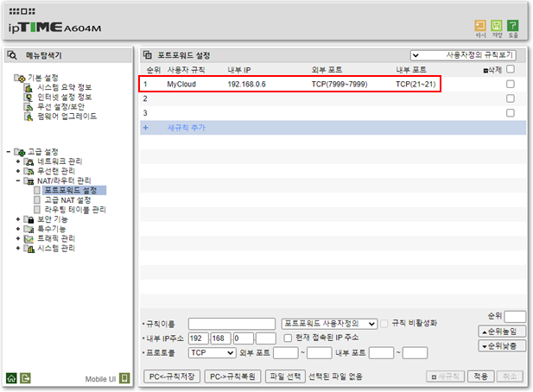
Task: Click the first 외부 포트 input field
Action: tap(286, 353)
